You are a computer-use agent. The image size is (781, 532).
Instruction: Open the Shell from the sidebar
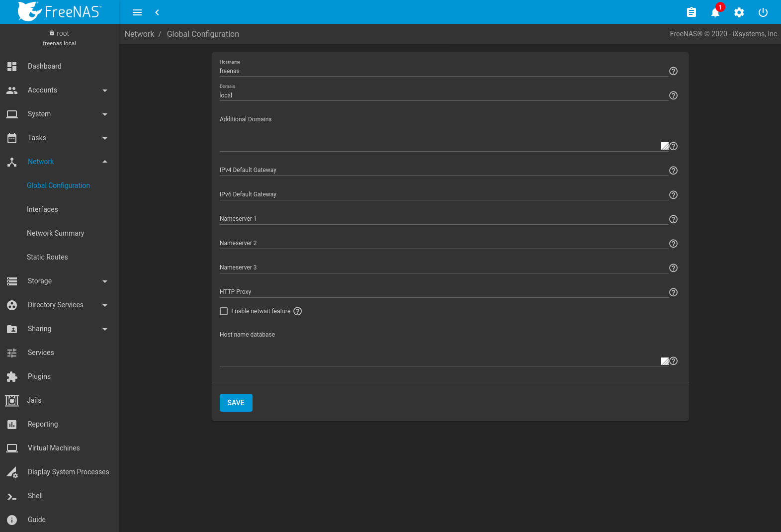pyautogui.click(x=35, y=496)
